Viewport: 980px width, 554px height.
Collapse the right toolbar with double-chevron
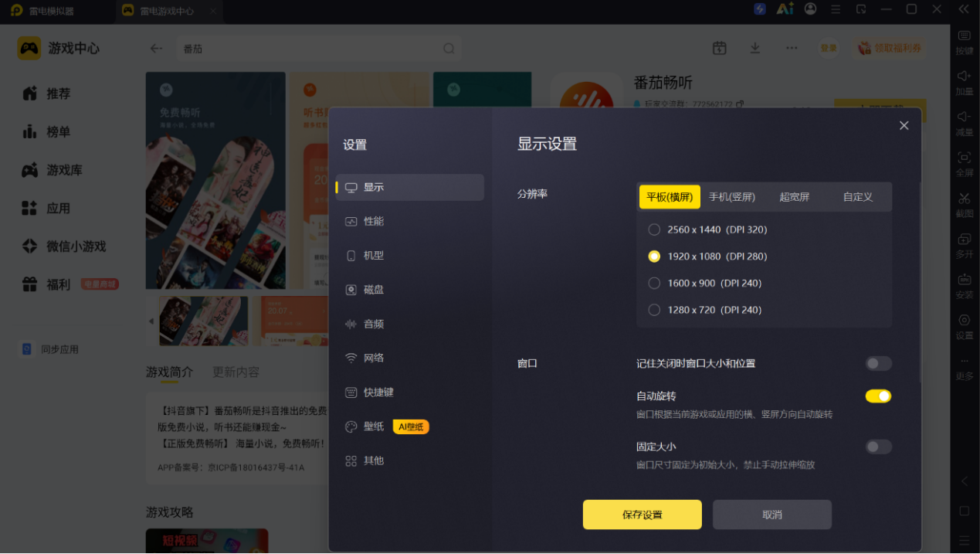(x=964, y=9)
